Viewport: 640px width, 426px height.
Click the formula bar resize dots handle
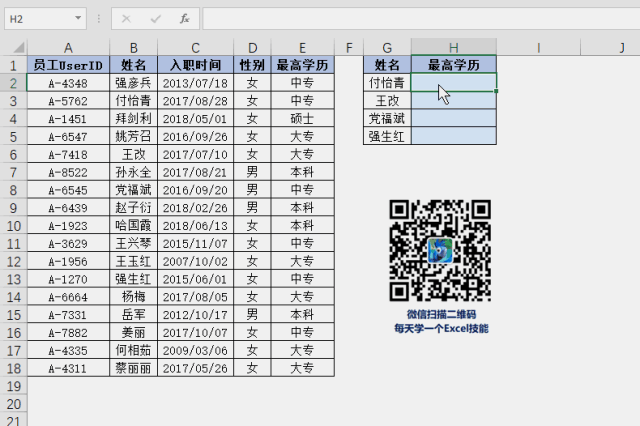click(x=99, y=19)
